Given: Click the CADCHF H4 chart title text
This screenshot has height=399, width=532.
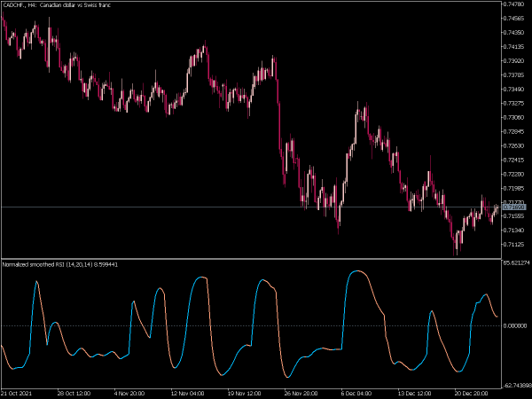Looking at the screenshot, I should click(57, 5).
